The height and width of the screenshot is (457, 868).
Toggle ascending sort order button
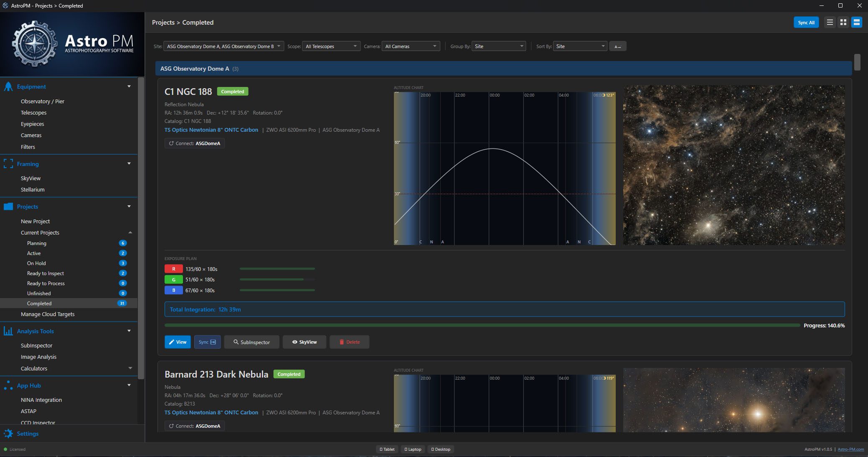tap(617, 46)
